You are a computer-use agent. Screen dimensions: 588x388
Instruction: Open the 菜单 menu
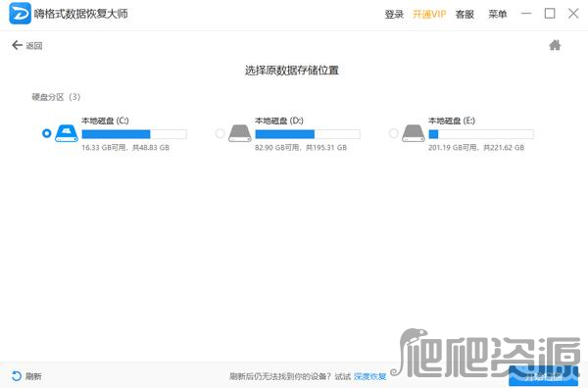(498, 15)
